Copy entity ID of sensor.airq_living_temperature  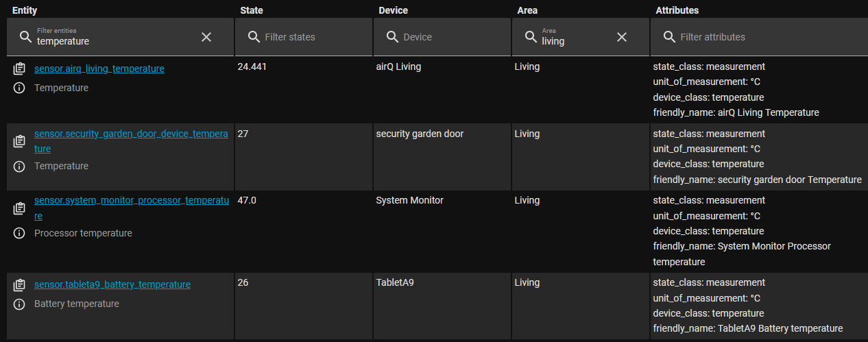tap(19, 69)
